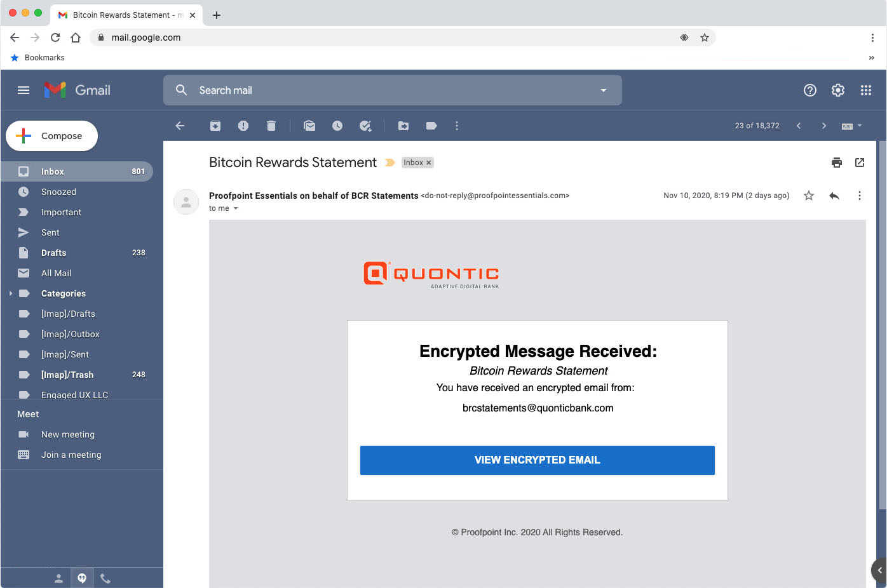This screenshot has height=588, width=887.
Task: Add to Tasks checkmark icon
Action: [365, 126]
